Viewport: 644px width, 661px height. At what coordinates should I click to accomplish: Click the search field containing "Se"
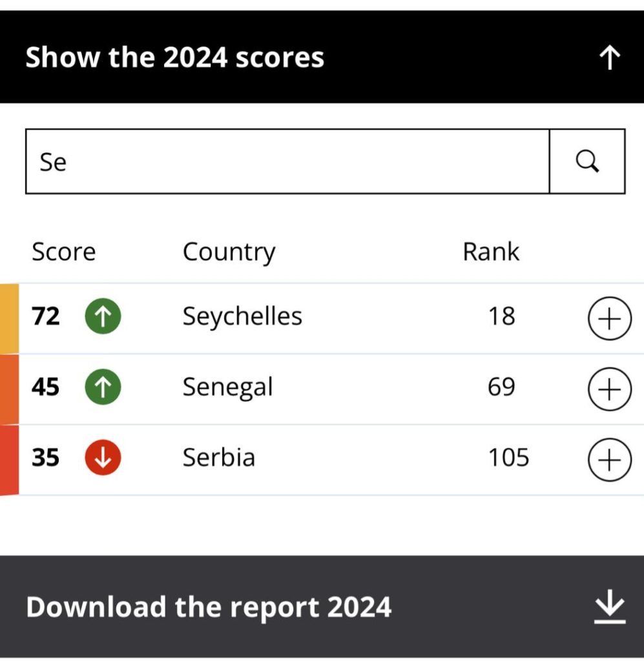pyautogui.click(x=287, y=161)
